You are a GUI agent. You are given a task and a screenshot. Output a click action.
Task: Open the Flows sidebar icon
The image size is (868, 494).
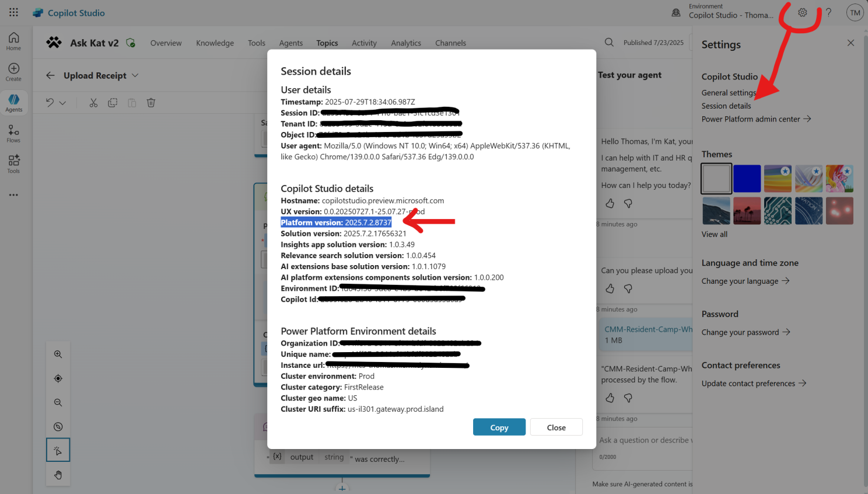point(13,133)
